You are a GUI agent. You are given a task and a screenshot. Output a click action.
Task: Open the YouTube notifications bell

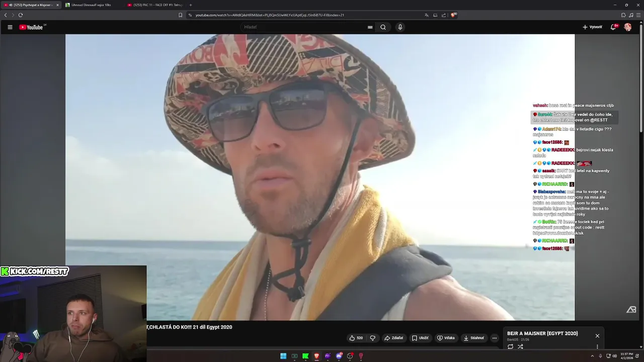tap(613, 27)
